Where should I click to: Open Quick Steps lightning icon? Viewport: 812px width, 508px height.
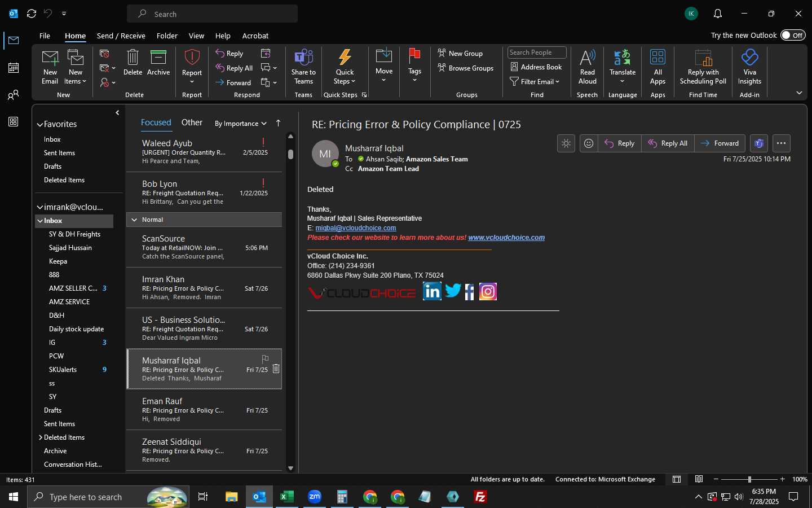[345, 58]
